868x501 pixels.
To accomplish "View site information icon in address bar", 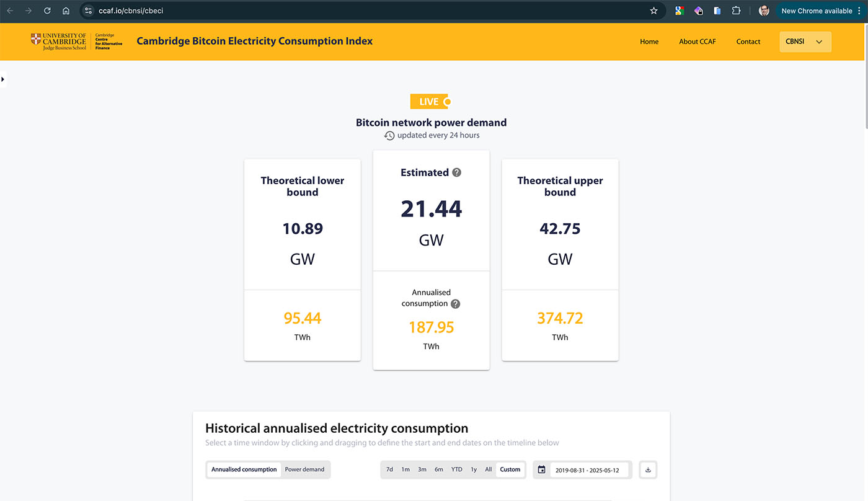I will (88, 11).
